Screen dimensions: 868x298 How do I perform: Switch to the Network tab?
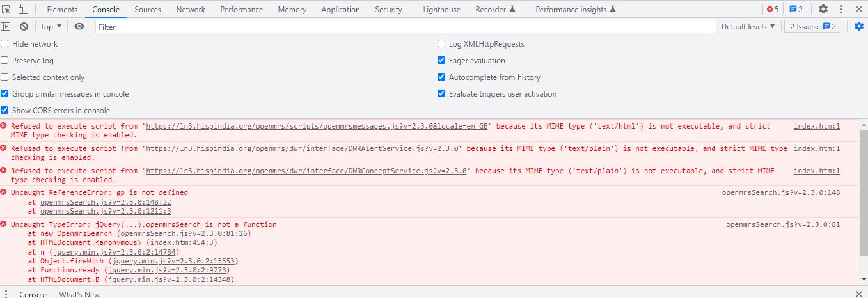(191, 9)
